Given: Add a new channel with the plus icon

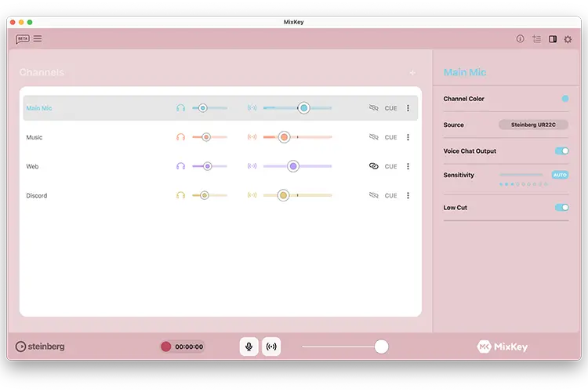Looking at the screenshot, I should tap(412, 73).
